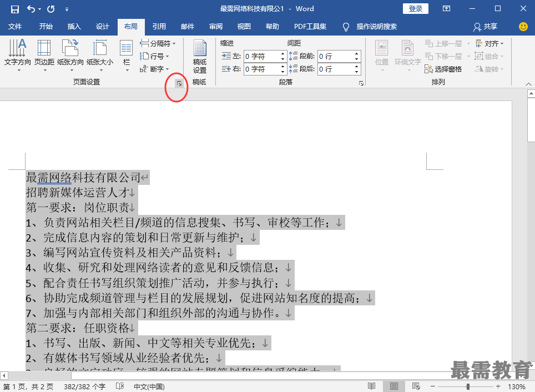Viewport: 535px width, 392px height.
Task: Switch to the 设计 tab
Action: [x=102, y=26]
